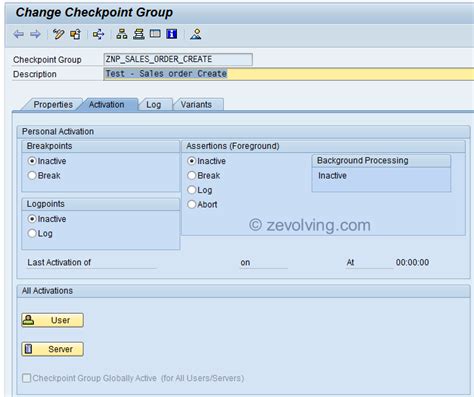The width and height of the screenshot is (474, 397).
Task: Select Breakpoints Inactive radio button
Action: (32, 161)
